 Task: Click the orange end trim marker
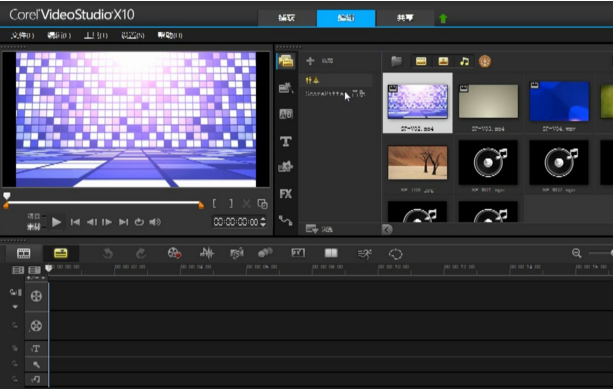[x=201, y=205]
